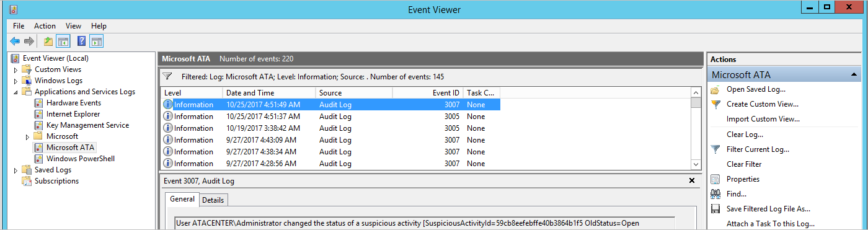Click the Event Viewer title bar app icon

tap(13, 9)
